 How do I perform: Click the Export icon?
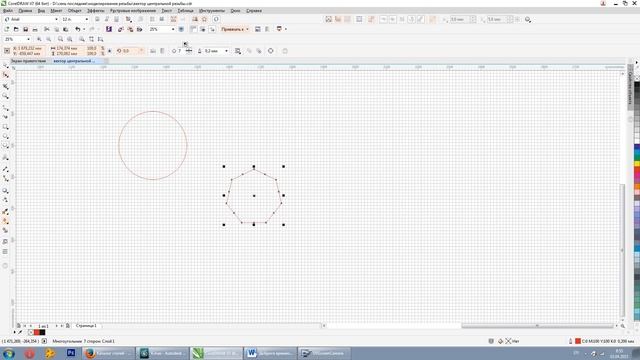click(x=130, y=29)
